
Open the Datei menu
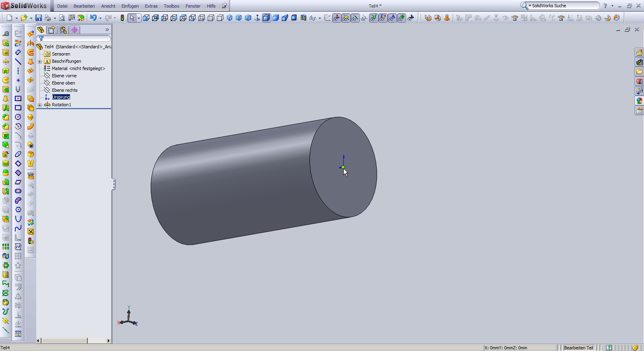click(x=62, y=6)
